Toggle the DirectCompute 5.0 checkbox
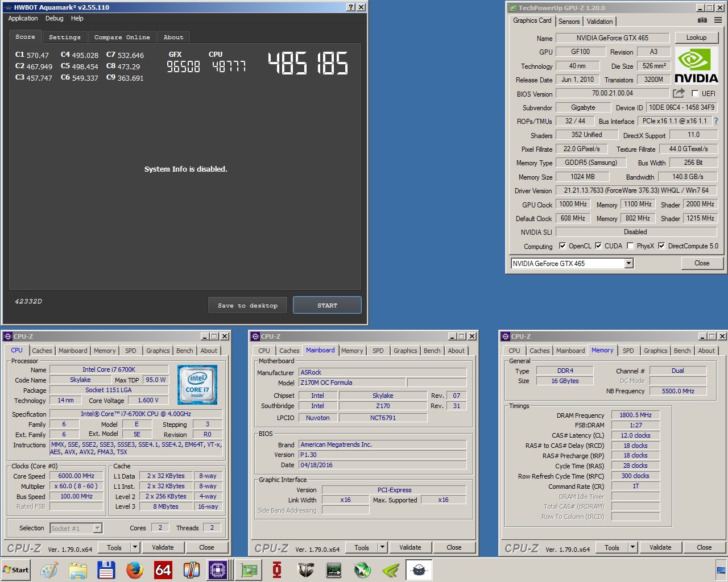The image size is (728, 582). (x=661, y=246)
